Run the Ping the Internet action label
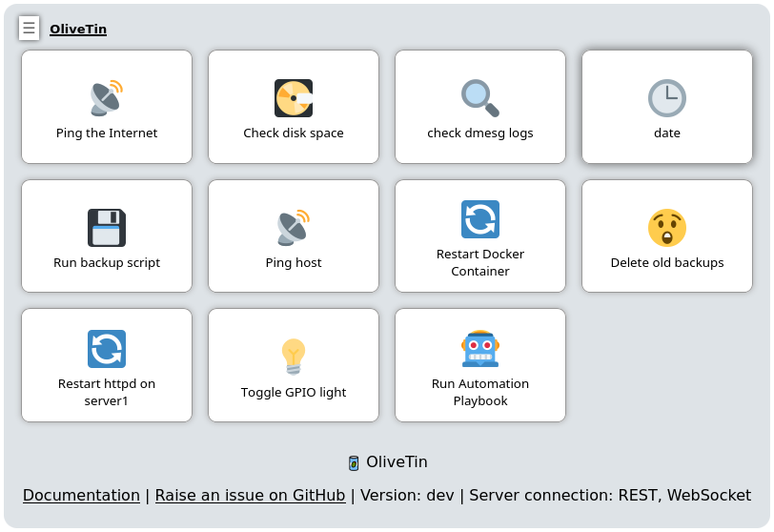 coord(107,133)
